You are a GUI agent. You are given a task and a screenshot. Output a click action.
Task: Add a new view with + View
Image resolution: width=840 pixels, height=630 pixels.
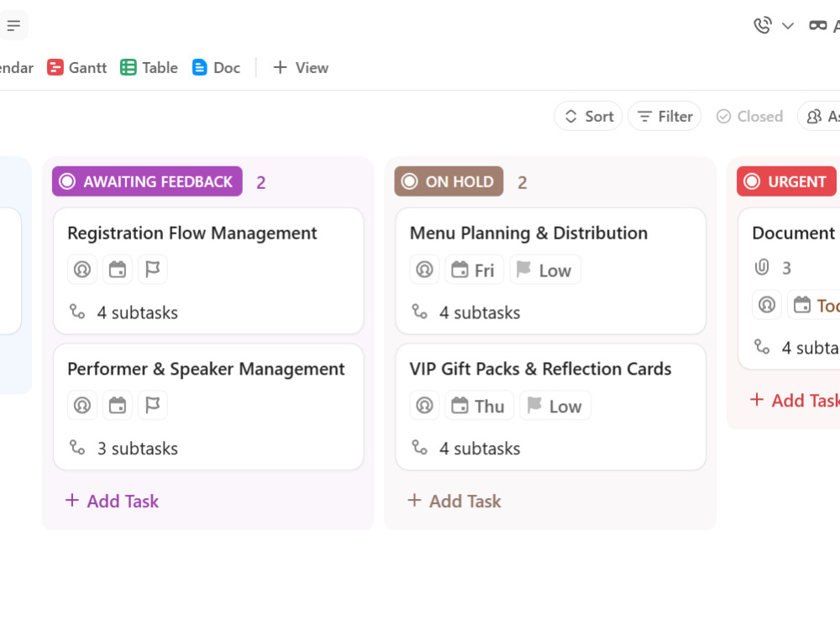[301, 67]
